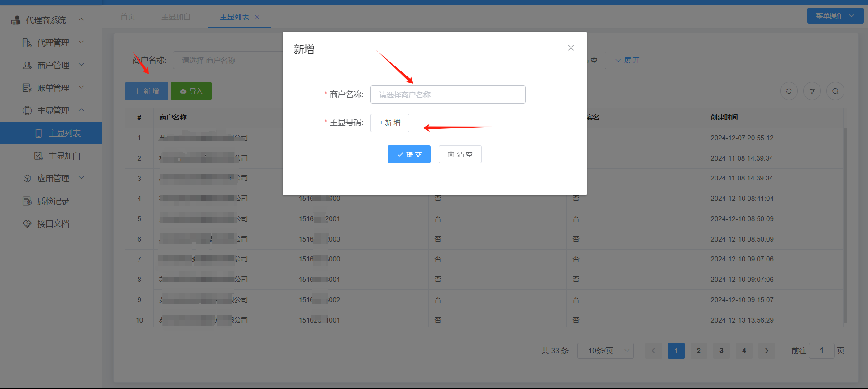Click the 主显管理 phone icon
This screenshot has height=389, width=868.
(x=27, y=110)
